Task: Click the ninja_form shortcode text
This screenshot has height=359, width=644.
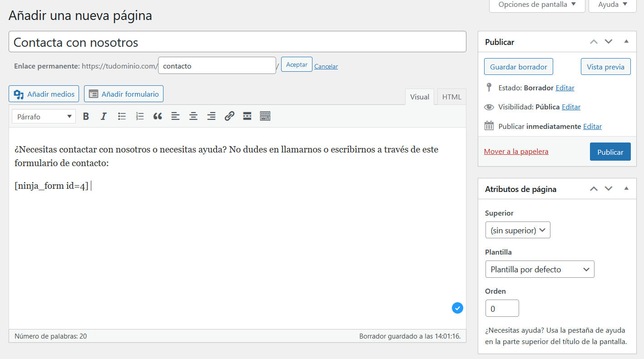Action: (x=51, y=186)
